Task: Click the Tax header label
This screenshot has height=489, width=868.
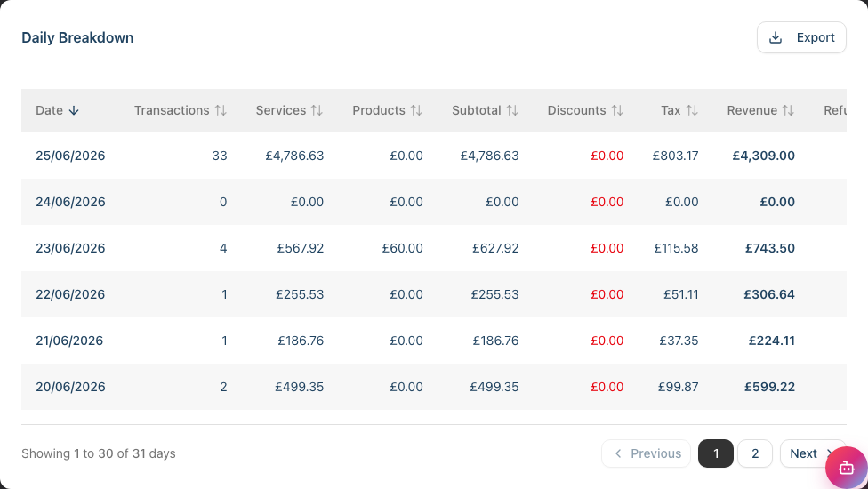Action: point(671,110)
